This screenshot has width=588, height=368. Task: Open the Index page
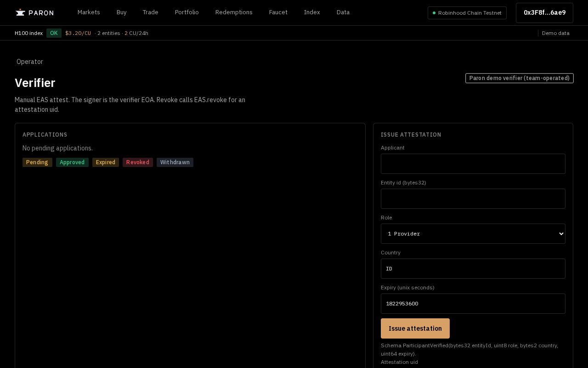pyautogui.click(x=312, y=12)
